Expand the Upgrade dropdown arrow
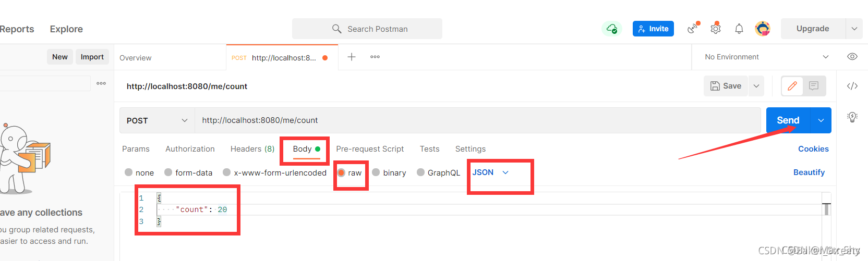 (854, 29)
